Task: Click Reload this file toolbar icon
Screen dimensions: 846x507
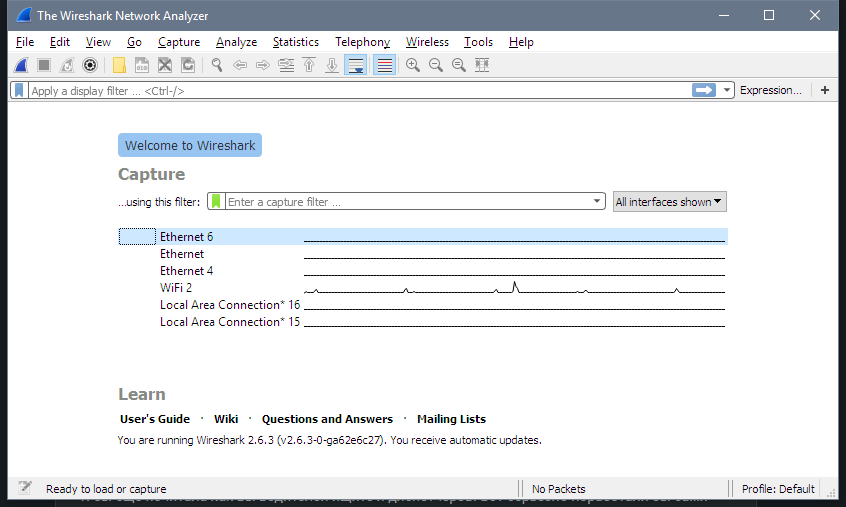Action: (188, 65)
